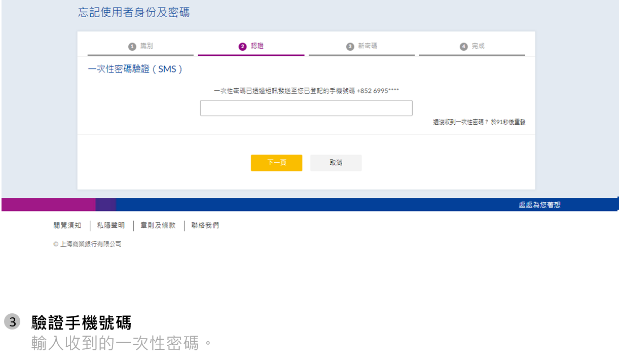
Task: Click the purple number 2 step circle
Action: [x=242, y=47]
